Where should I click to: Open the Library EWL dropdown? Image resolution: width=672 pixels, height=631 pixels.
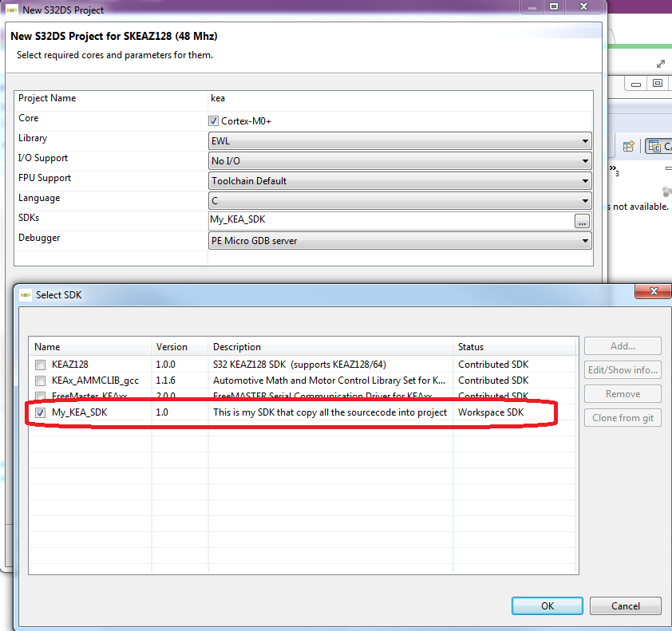[400, 141]
